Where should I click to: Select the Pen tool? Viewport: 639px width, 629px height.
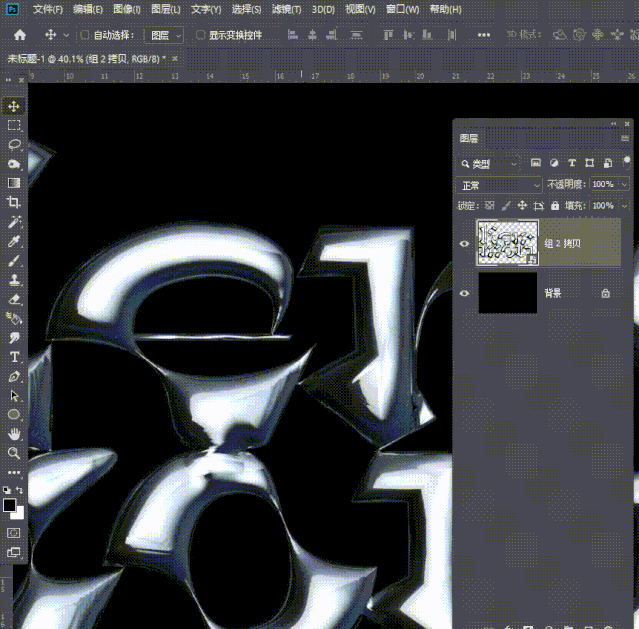click(x=14, y=376)
